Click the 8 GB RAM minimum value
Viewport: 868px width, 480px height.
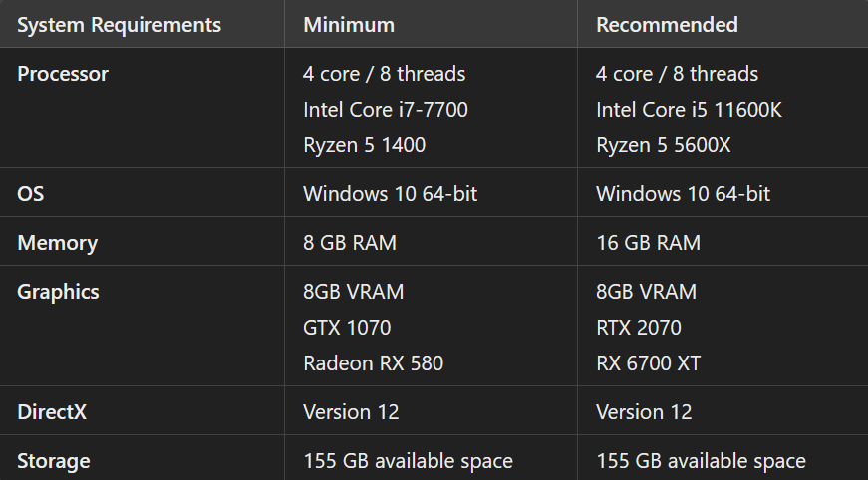click(x=355, y=243)
